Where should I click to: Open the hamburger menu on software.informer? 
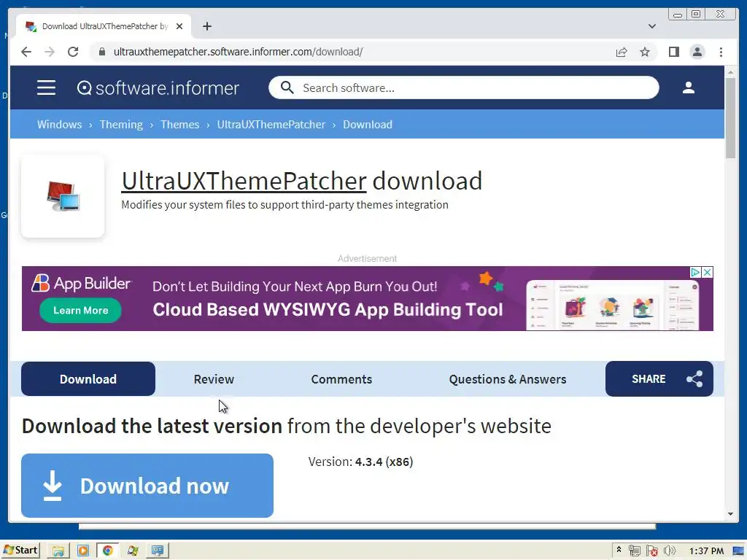[x=46, y=87]
